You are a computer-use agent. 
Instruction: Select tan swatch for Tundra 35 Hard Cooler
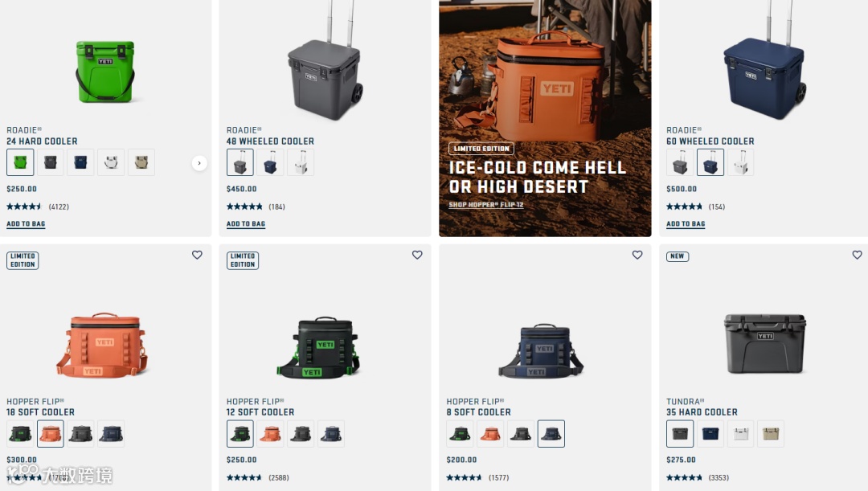771,433
